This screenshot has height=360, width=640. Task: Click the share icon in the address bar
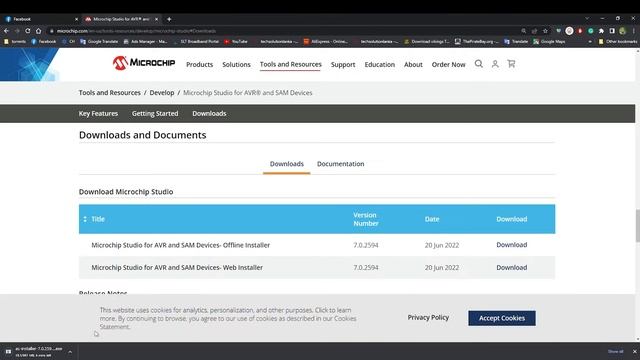tap(534, 31)
